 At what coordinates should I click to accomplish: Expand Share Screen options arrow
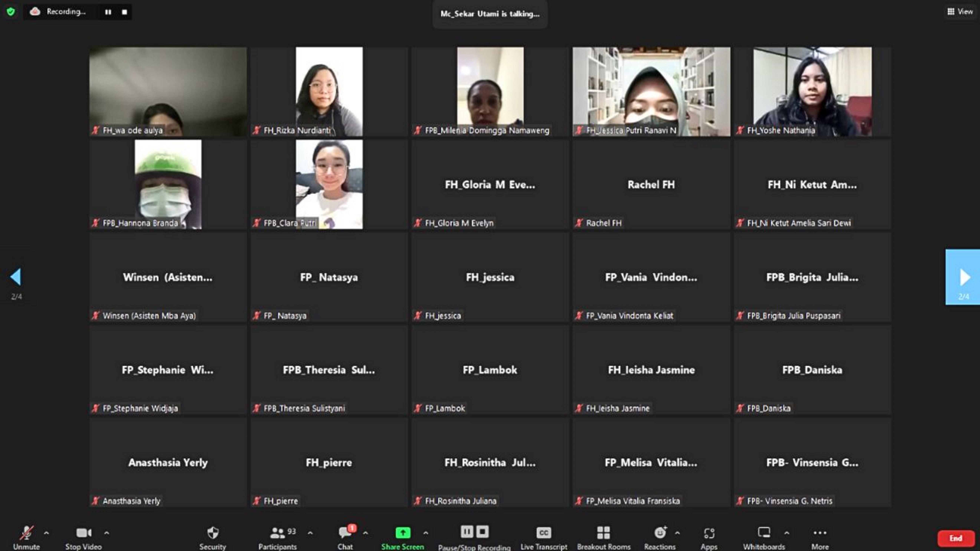(x=426, y=533)
